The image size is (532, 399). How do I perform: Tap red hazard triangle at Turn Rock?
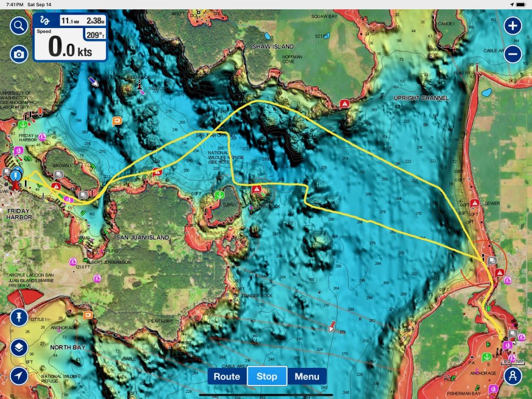coord(256,190)
